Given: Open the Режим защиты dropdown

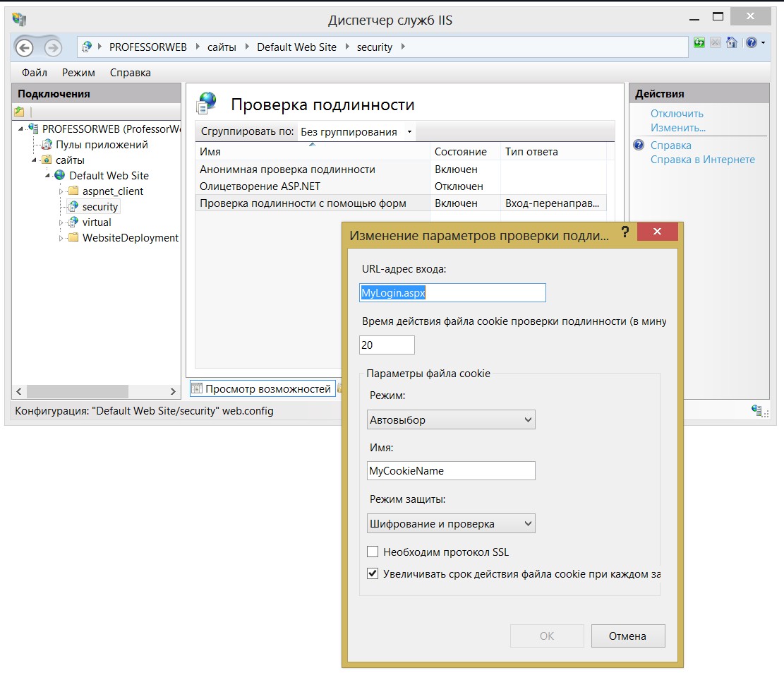Looking at the screenshot, I should point(450,523).
